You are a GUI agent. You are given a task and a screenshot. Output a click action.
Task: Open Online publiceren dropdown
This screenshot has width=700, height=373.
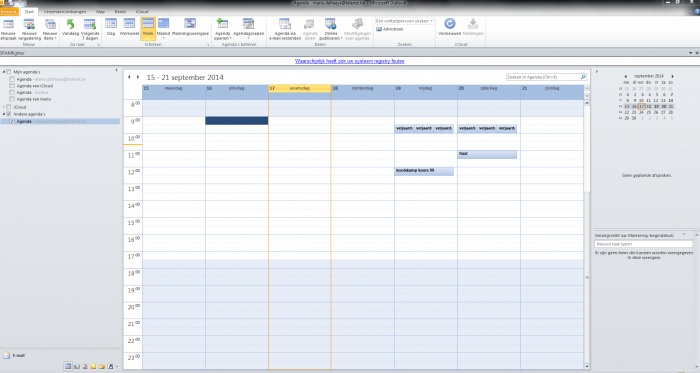click(x=331, y=29)
